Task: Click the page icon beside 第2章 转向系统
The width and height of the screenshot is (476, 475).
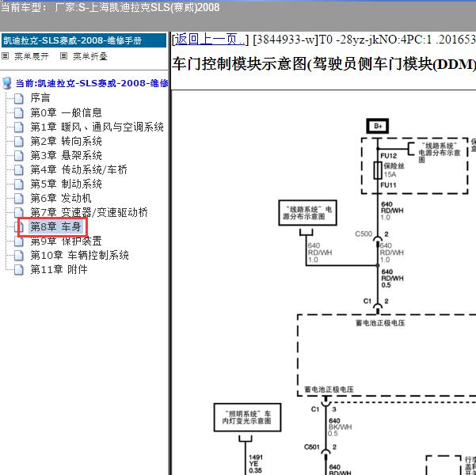Action: (19, 142)
